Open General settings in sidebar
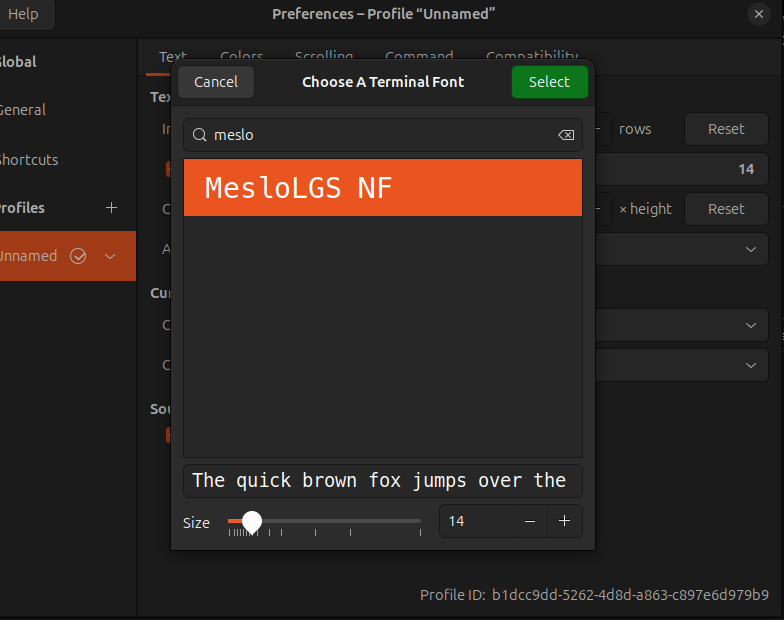 click(x=22, y=110)
